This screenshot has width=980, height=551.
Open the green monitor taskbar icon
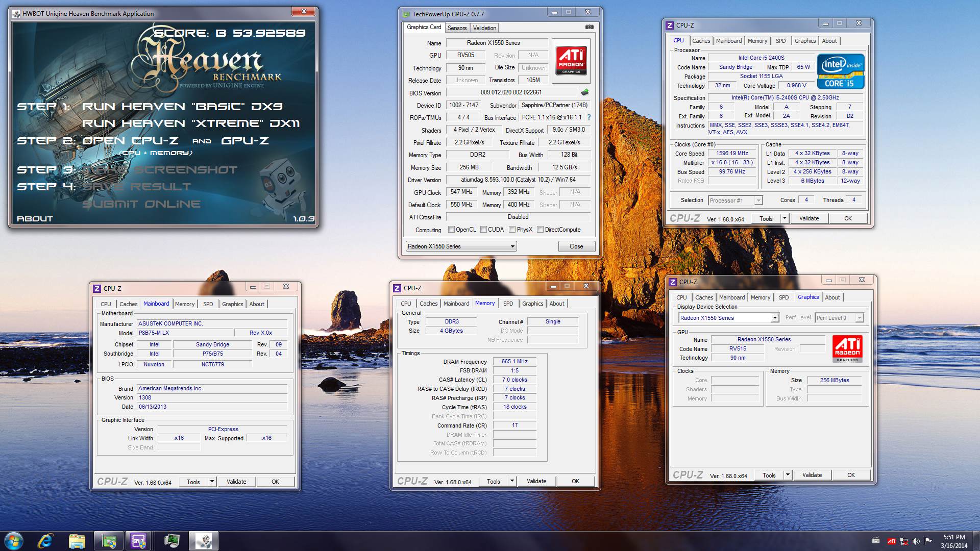tap(172, 541)
